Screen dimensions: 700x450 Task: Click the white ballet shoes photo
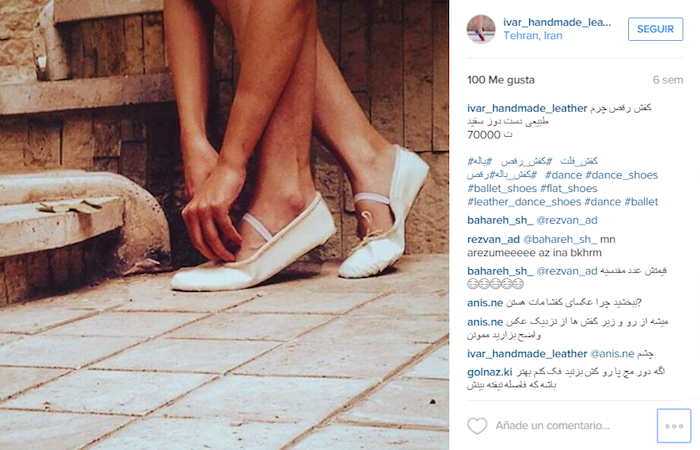(x=225, y=225)
